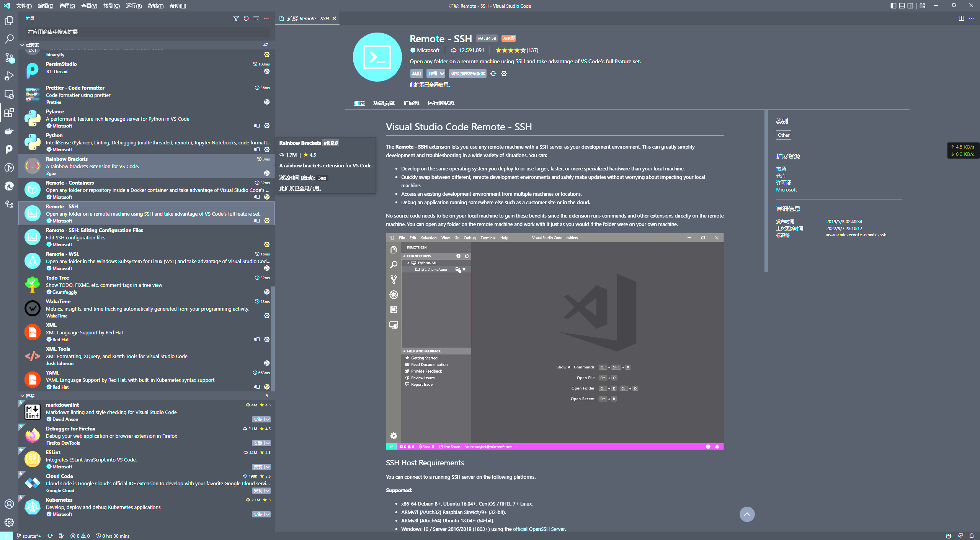The width and height of the screenshot is (980, 540).
Task: Close the Remote - SSH editor tab
Action: [x=334, y=18]
